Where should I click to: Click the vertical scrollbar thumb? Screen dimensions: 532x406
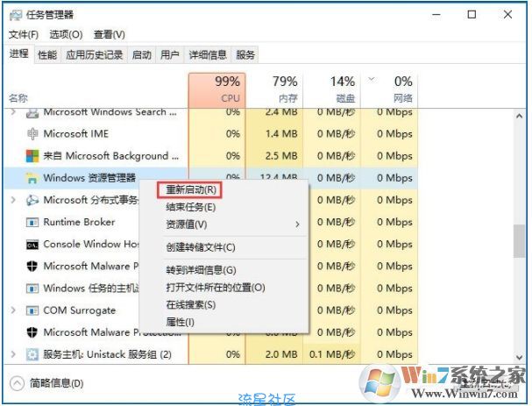[519, 240]
